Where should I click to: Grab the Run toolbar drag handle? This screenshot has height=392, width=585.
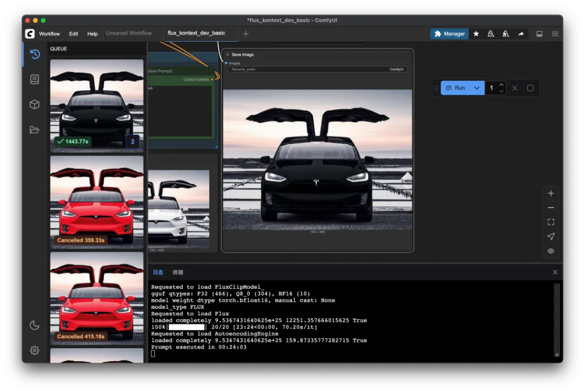click(x=436, y=88)
